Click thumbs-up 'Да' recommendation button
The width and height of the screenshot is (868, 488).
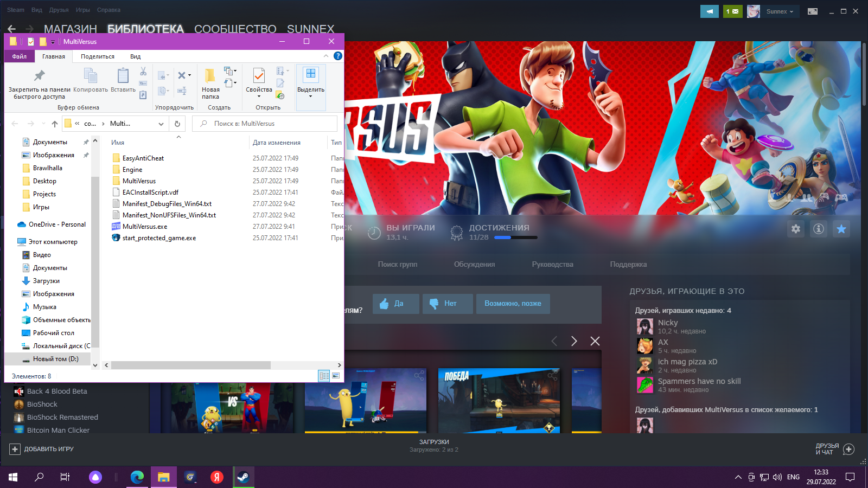pyautogui.click(x=395, y=304)
